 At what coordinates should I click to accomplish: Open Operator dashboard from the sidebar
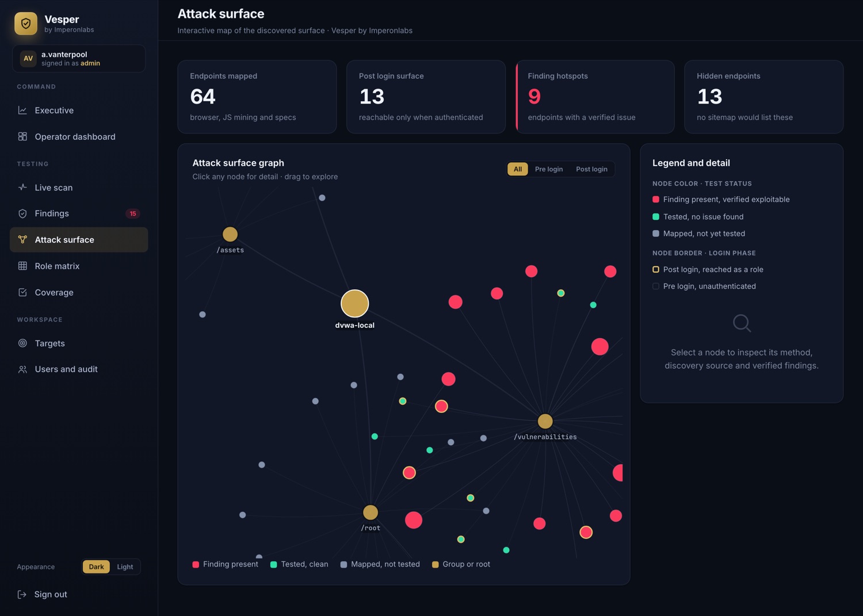coord(79,137)
